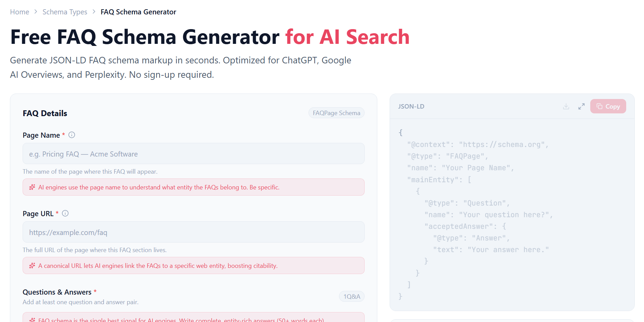Select the FAQ Schema Generator breadcrumb entry
644x322 pixels.
pyautogui.click(x=138, y=12)
